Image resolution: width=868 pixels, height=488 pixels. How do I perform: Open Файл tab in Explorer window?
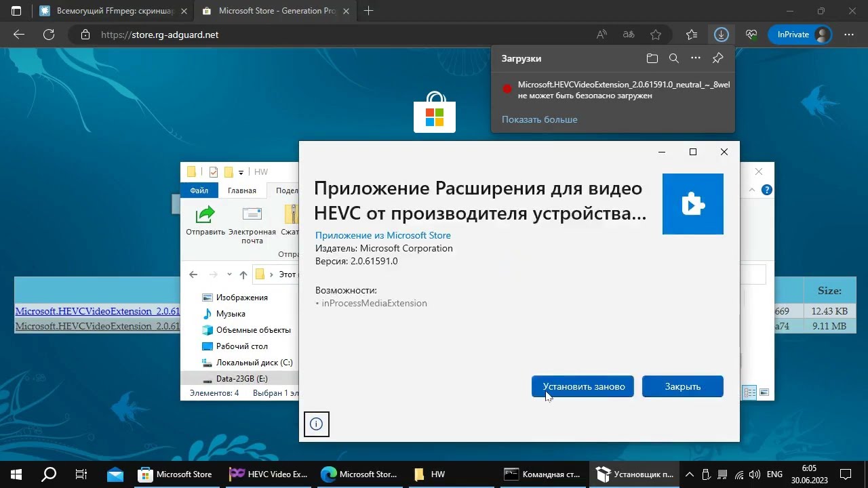[x=199, y=190]
